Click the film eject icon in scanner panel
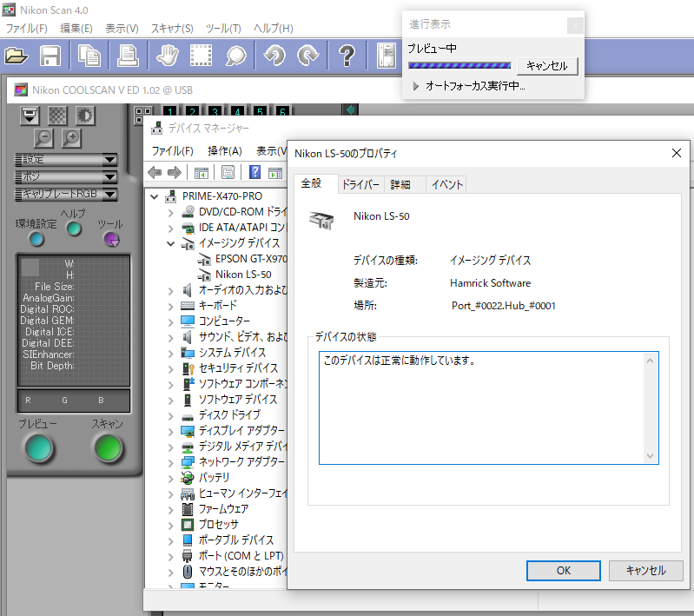The image size is (694, 616). pyautogui.click(x=30, y=116)
